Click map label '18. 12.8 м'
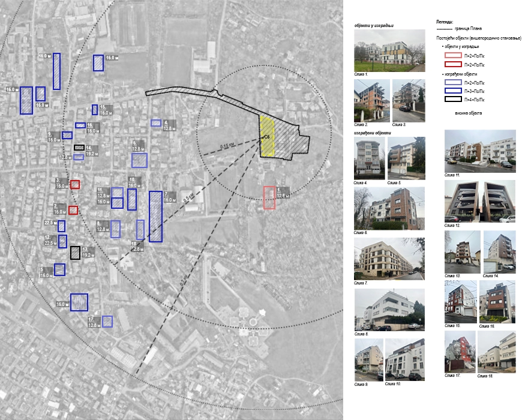522x420 pixels. pos(137,247)
